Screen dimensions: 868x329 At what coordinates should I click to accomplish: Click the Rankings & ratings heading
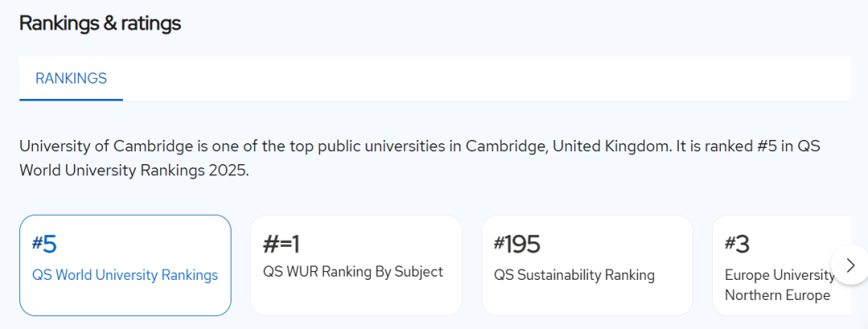(x=100, y=23)
